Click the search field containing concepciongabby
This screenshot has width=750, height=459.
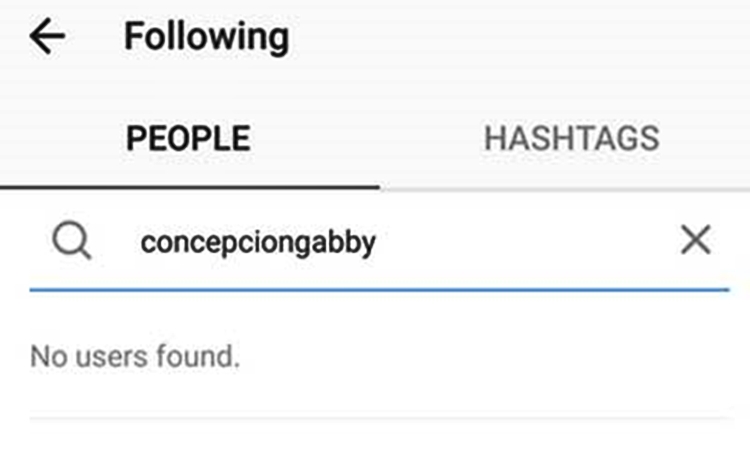pos(400,241)
